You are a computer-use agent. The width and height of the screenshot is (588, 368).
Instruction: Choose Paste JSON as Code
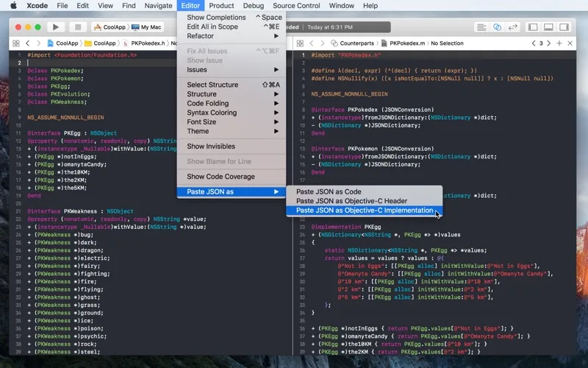point(364,191)
